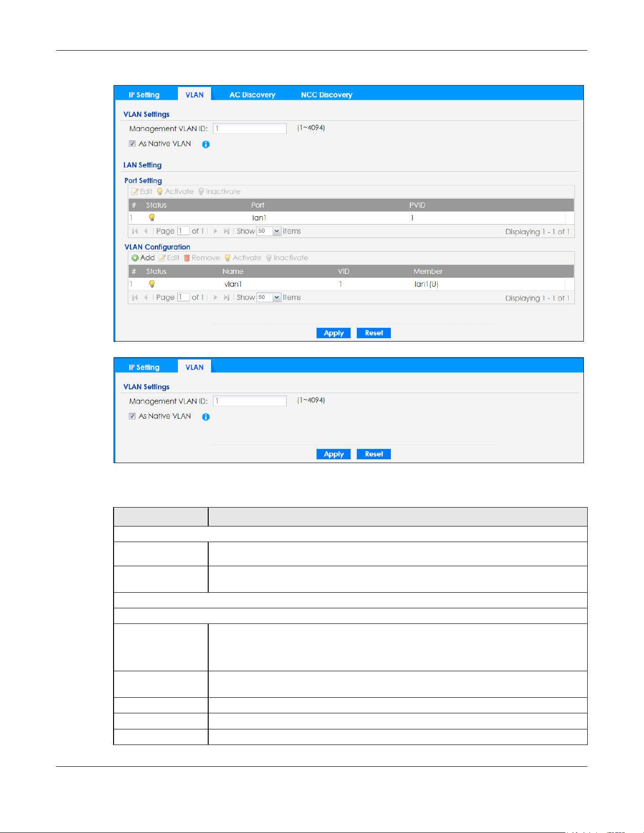Toggle As Native VLAN checkbox in upper panel
Image resolution: width=644 pixels, height=833 pixels.
pyautogui.click(x=132, y=143)
